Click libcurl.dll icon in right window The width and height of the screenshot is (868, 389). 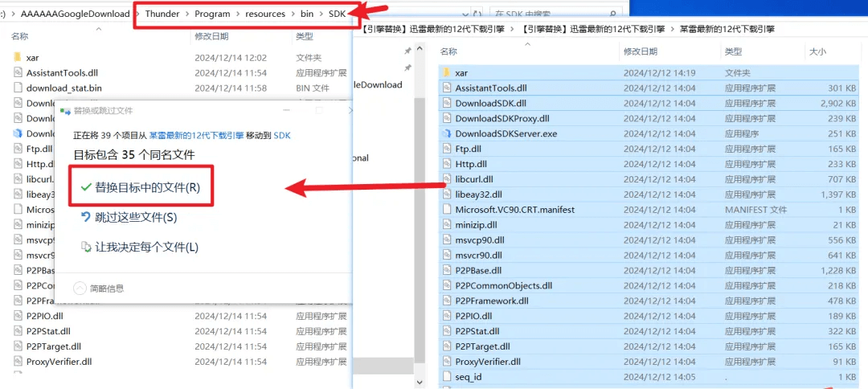coord(448,179)
